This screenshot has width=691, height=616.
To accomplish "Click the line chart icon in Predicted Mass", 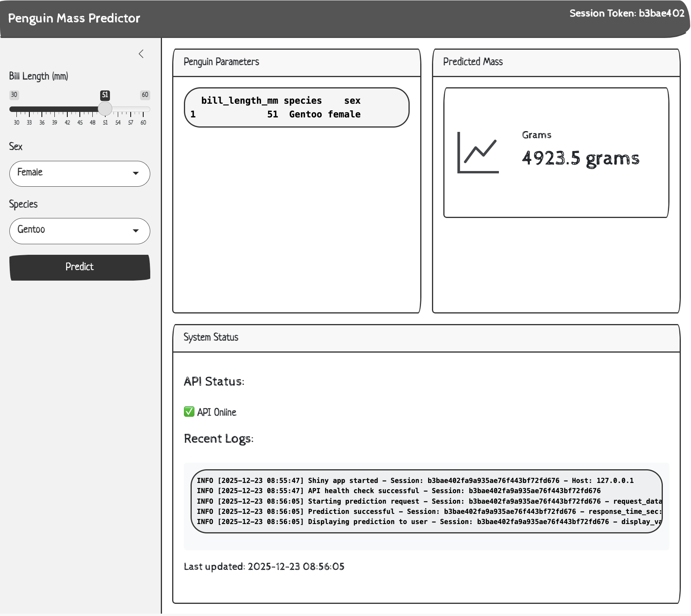I will [x=478, y=153].
